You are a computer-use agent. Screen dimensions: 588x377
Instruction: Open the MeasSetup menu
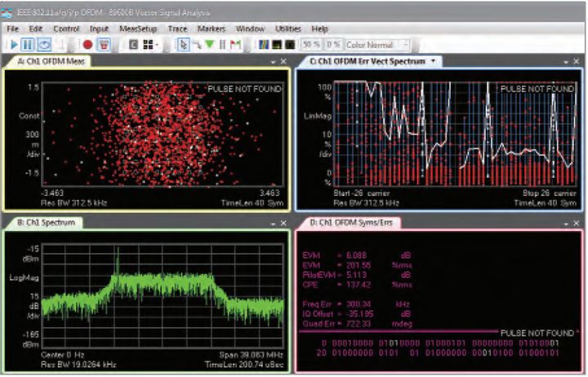[x=137, y=29]
